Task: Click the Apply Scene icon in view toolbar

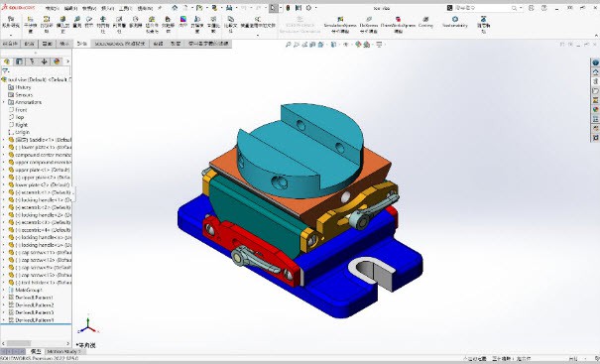Action: [x=367, y=45]
